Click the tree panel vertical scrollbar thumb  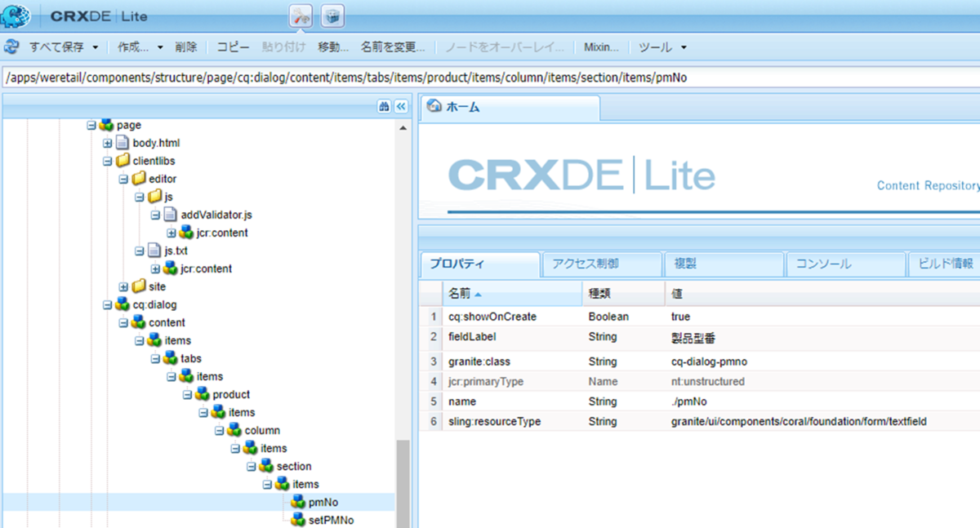point(403,484)
